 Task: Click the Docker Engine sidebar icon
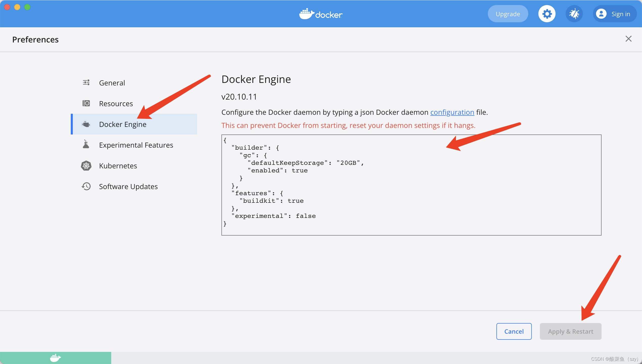click(x=86, y=124)
